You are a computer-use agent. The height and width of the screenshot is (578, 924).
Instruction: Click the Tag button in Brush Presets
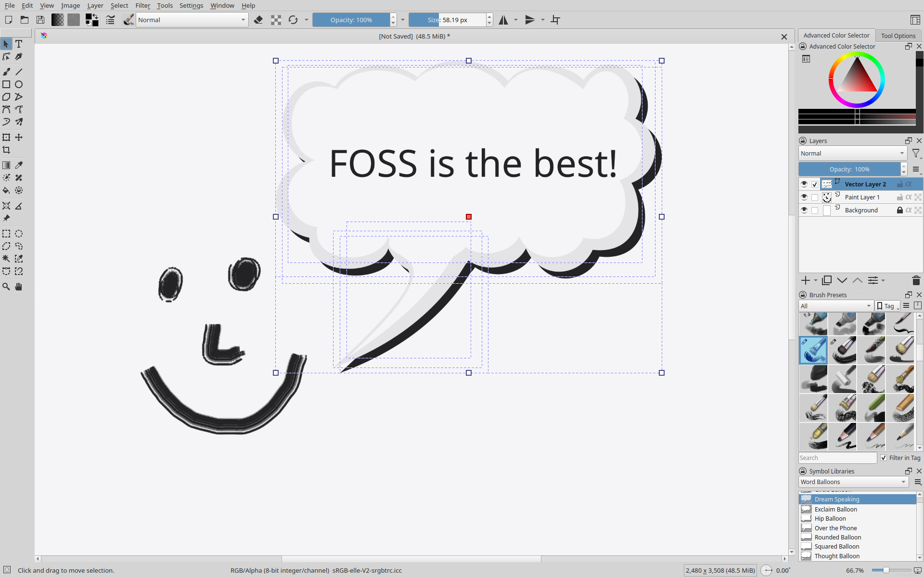point(887,306)
